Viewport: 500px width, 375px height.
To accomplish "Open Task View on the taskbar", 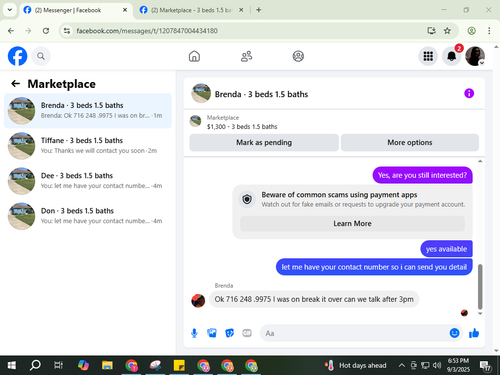I will (x=59, y=366).
